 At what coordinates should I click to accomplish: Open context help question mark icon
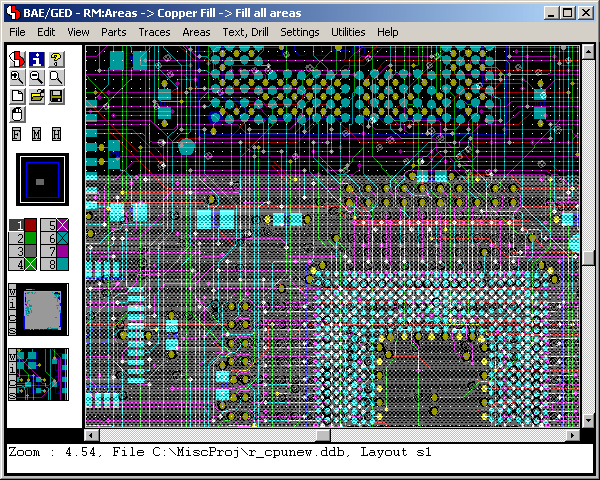[56, 59]
